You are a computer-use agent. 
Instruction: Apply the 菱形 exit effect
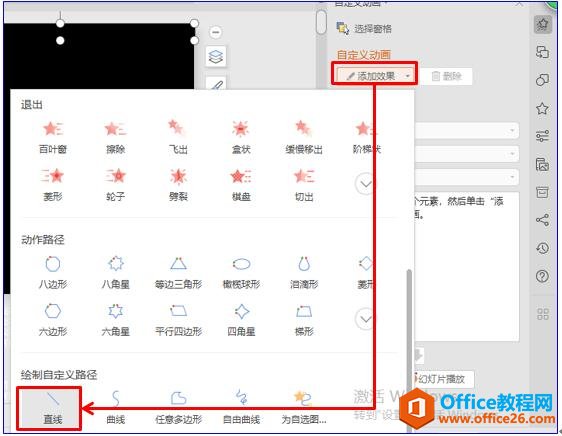(53, 185)
